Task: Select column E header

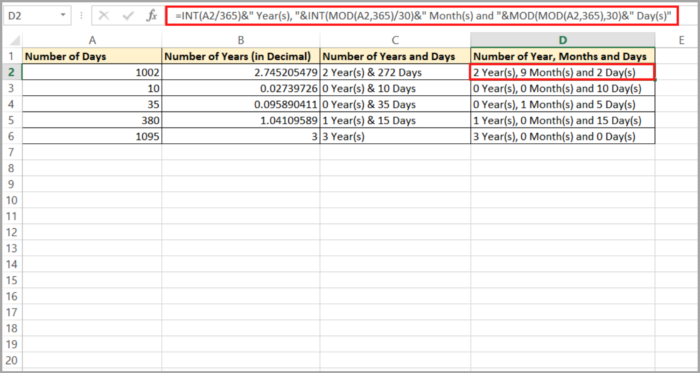Action: 681,40
